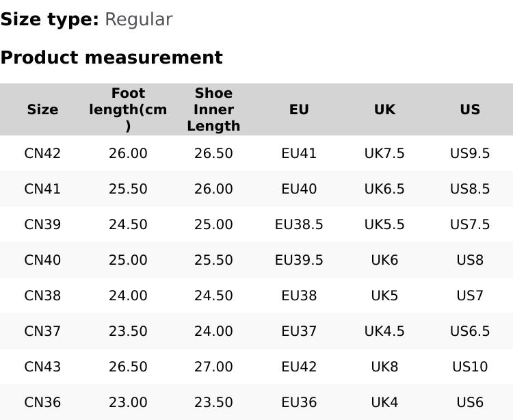Click the CN39 size cell
Viewport: 513px width, 420px height.
point(42,224)
